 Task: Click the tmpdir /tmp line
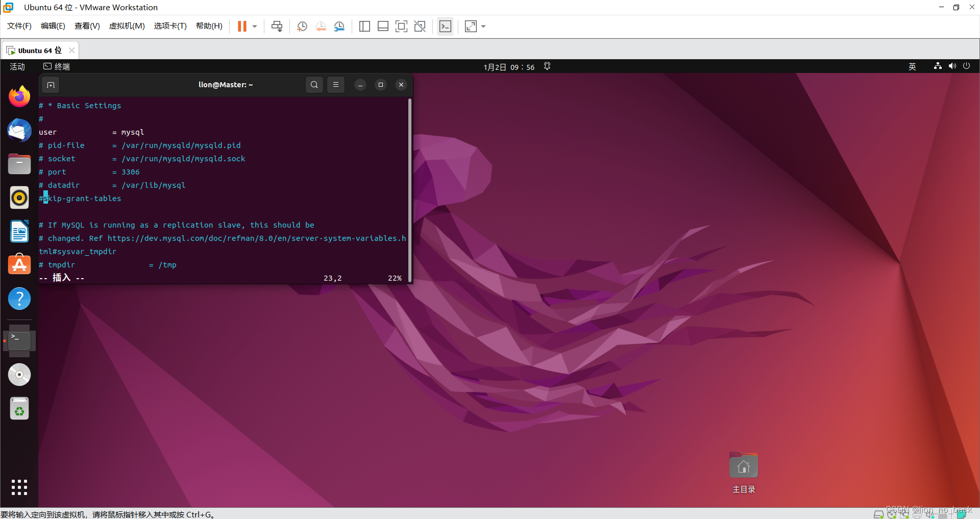(108, 265)
